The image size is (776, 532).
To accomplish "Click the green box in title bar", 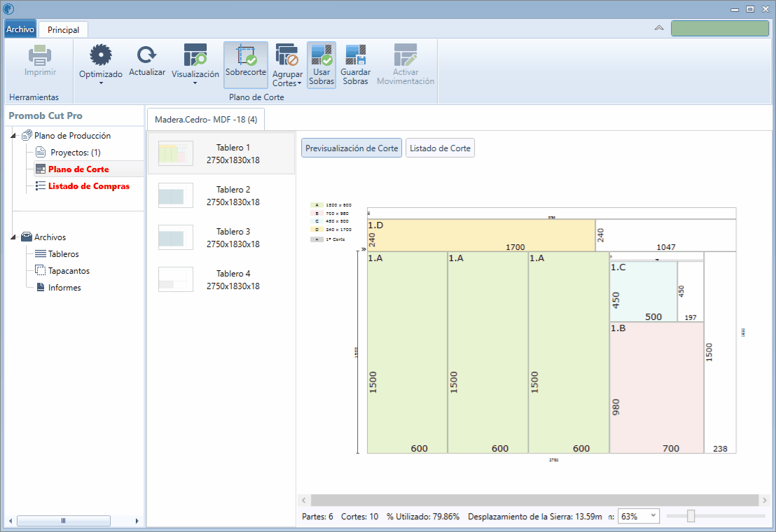I will point(720,28).
